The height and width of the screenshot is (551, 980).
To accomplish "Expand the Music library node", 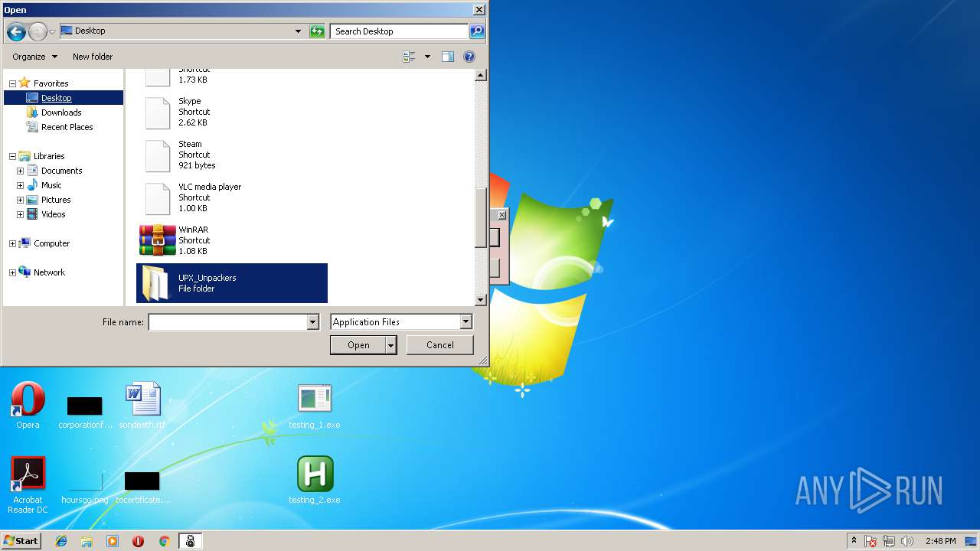I will tap(20, 185).
